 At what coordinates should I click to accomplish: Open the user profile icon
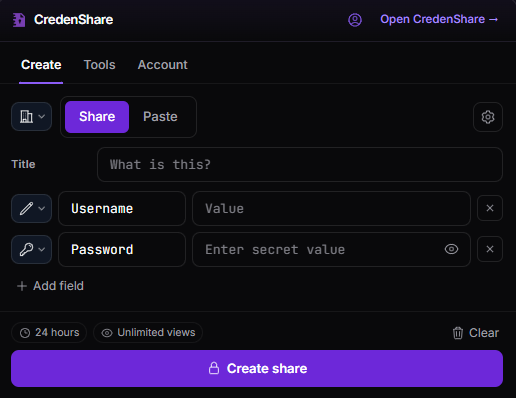tap(355, 20)
